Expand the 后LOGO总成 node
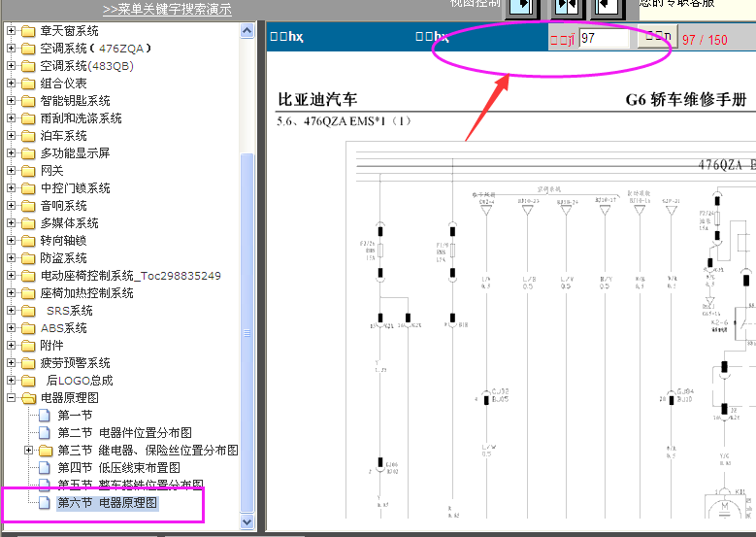The image size is (756, 537). [x=11, y=381]
